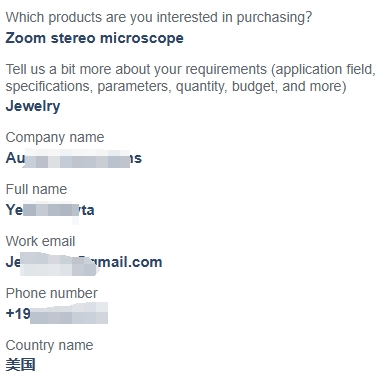This screenshot has height=376, width=392.
Task: Click the 'Phone number' label
Action: 52,293
